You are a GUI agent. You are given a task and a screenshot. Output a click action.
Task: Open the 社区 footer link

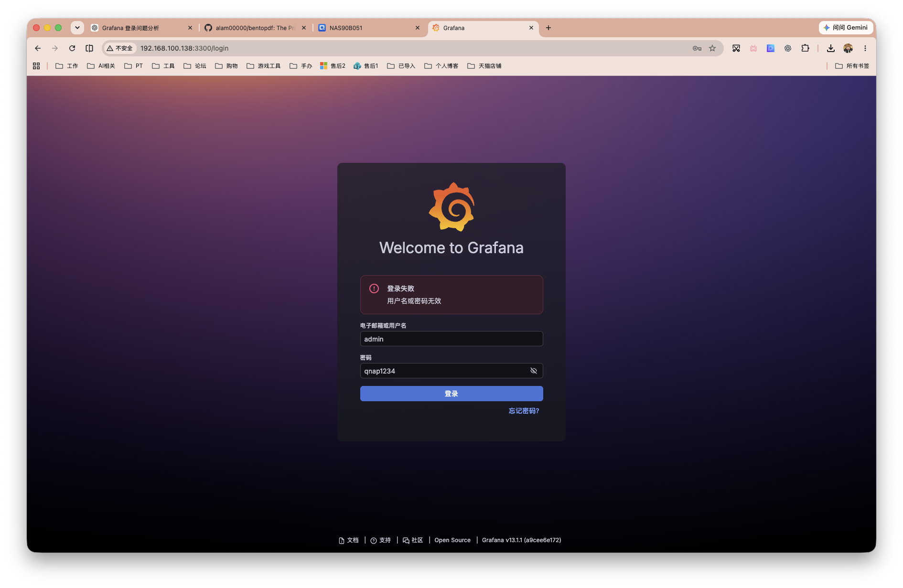pyautogui.click(x=413, y=540)
